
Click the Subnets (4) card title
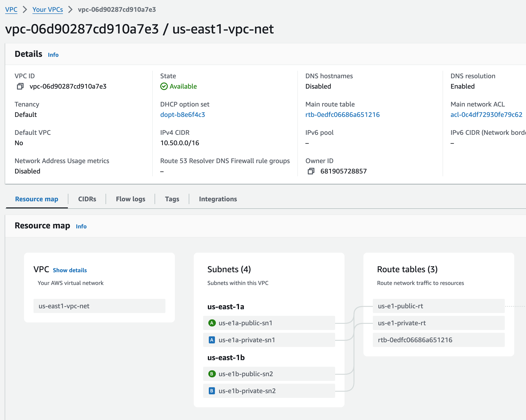229,269
